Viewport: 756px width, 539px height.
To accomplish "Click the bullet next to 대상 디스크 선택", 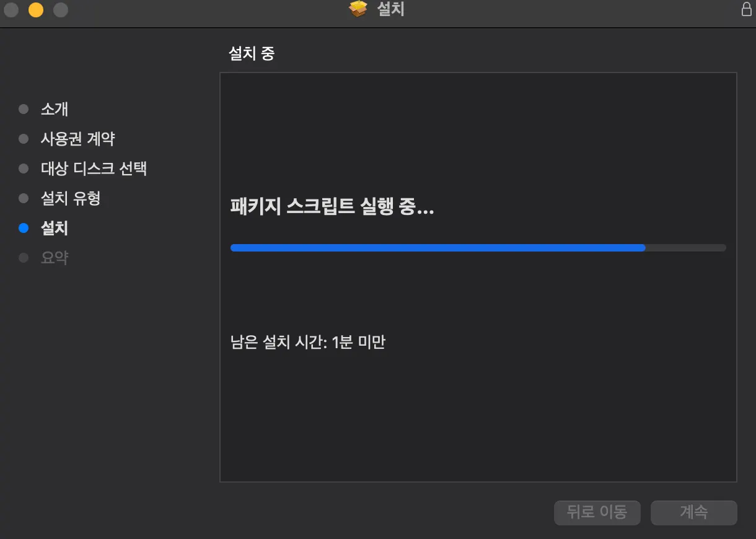I will pos(24,169).
